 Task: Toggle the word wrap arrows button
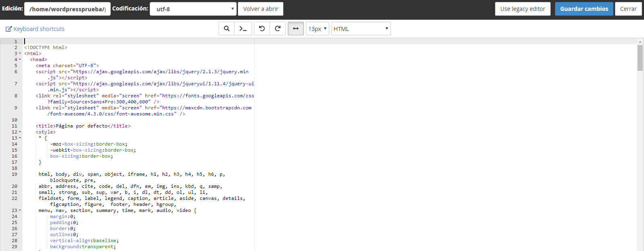296,29
